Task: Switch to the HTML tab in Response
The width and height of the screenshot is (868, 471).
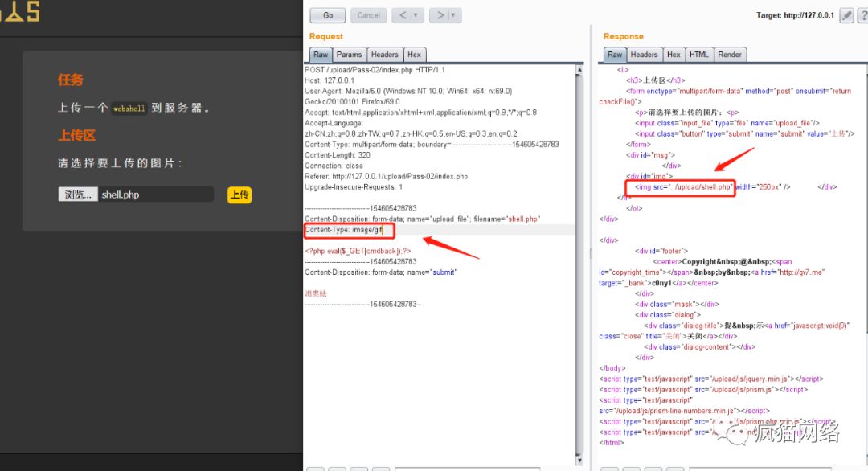Action: pyautogui.click(x=698, y=54)
